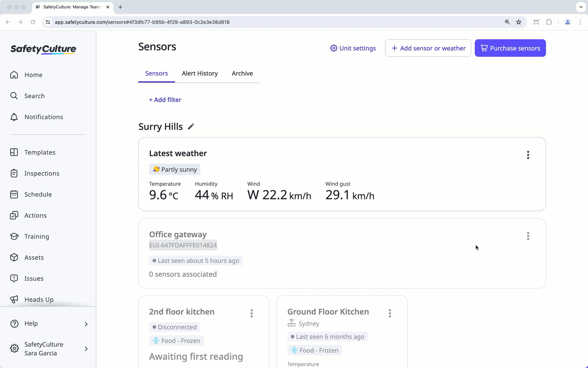The width and height of the screenshot is (588, 368).
Task: Click the Awaiting first reading text
Action: tap(196, 357)
